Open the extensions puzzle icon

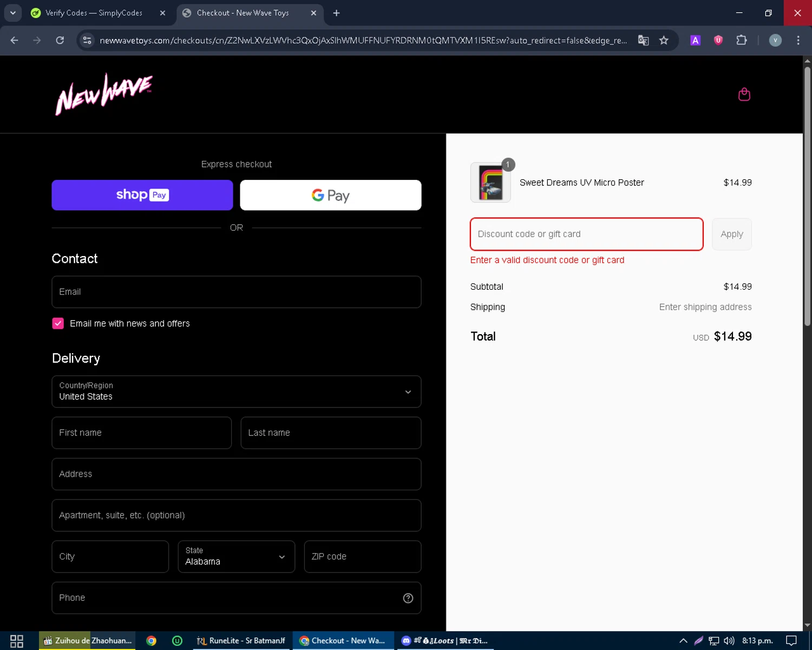pos(742,40)
